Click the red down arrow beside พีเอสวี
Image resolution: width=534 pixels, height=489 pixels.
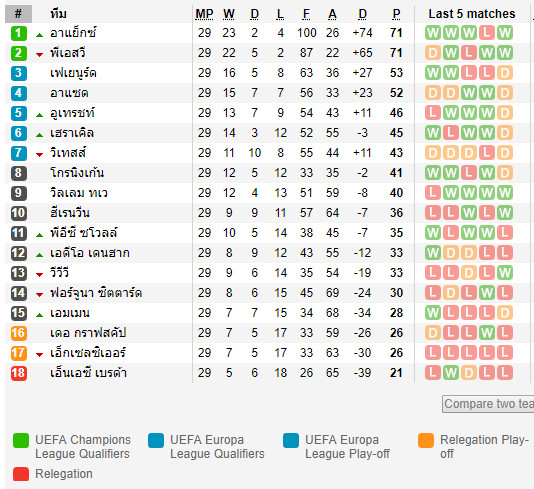point(40,54)
